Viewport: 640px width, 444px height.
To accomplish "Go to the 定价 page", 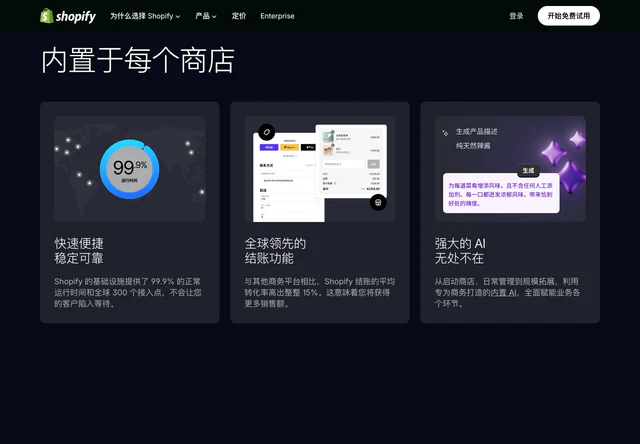I will (x=239, y=16).
